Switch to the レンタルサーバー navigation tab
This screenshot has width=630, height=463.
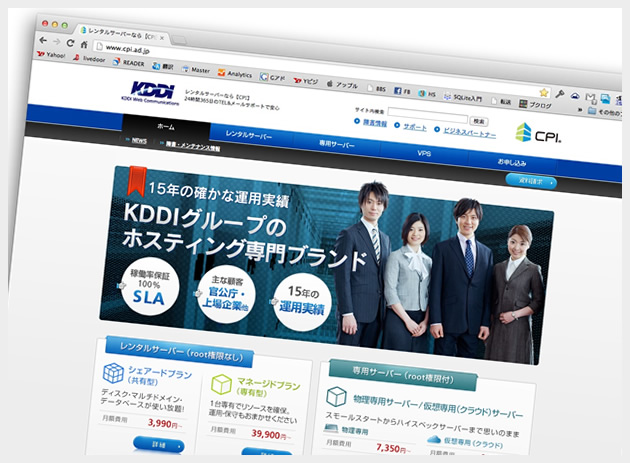pos(250,134)
